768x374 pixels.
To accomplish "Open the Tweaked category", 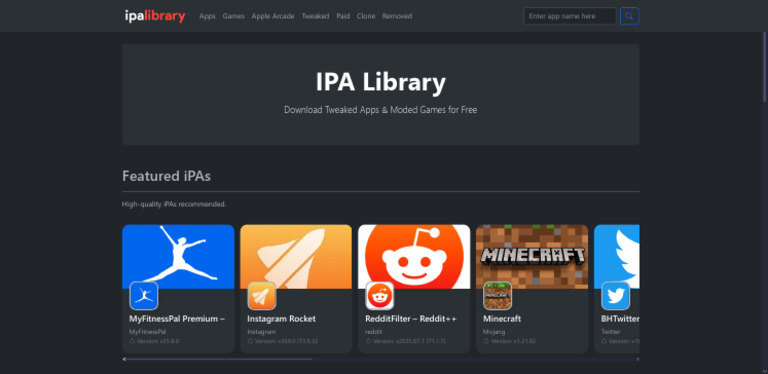I will [x=315, y=16].
